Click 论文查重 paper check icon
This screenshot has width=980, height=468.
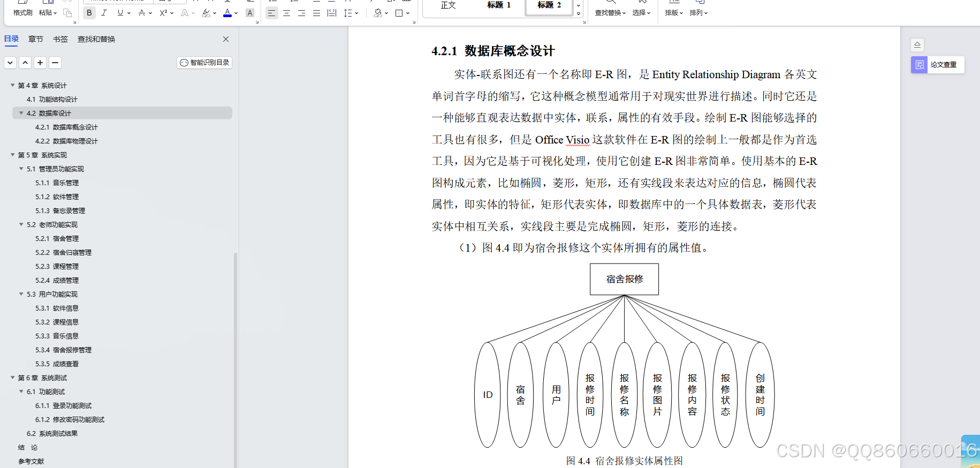[x=919, y=65]
